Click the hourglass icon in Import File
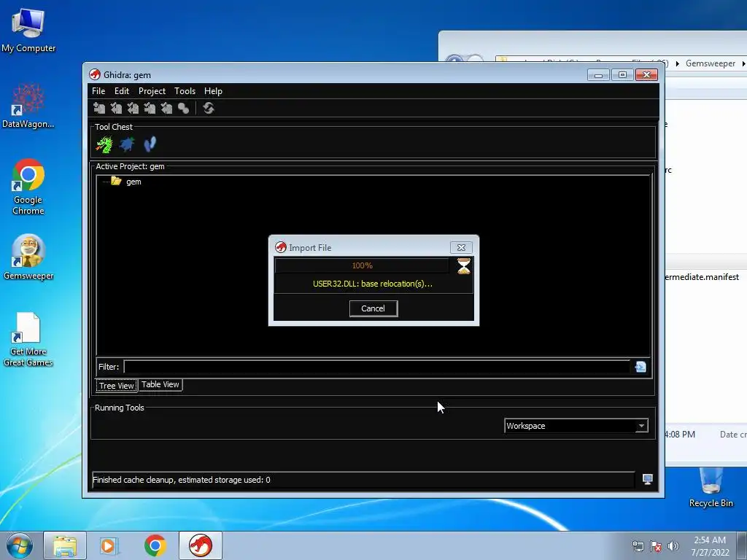 pos(463,265)
